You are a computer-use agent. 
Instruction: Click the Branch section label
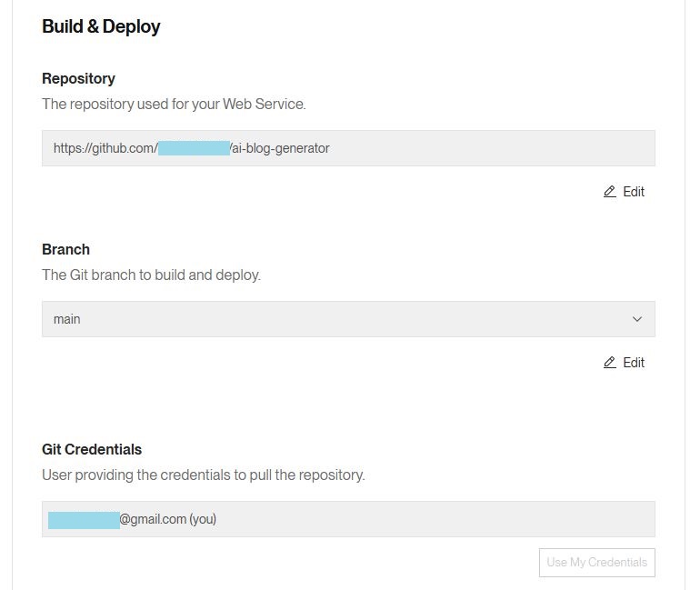[x=65, y=250]
